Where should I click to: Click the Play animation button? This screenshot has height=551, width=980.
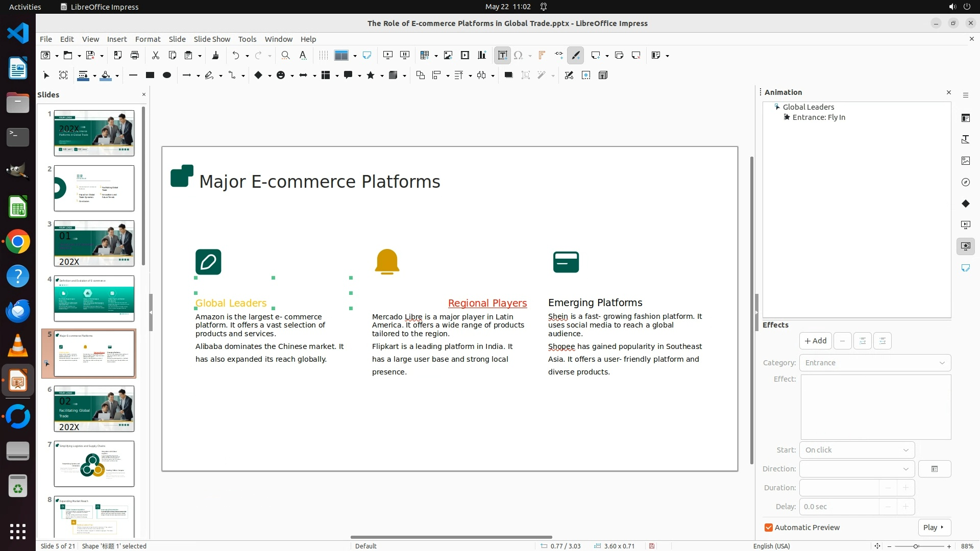934,528
